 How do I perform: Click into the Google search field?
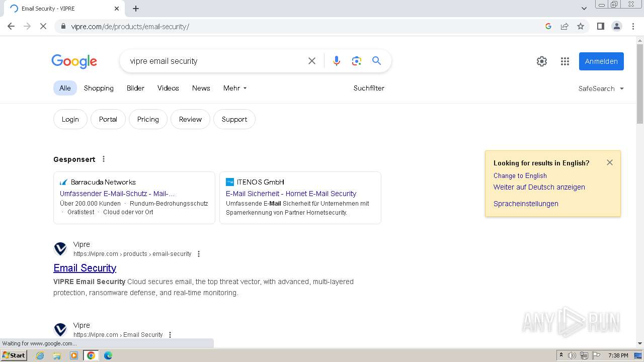pos(214,61)
